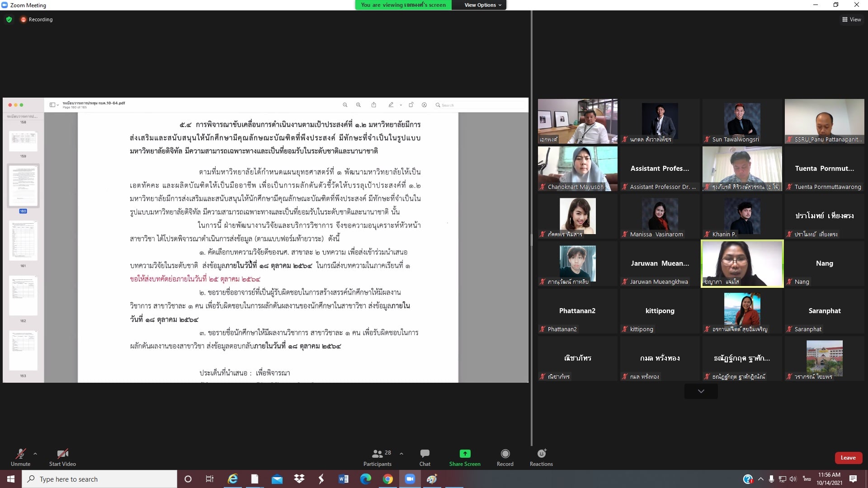Expand participants options caret
This screenshot has height=488, width=868.
pos(401,454)
